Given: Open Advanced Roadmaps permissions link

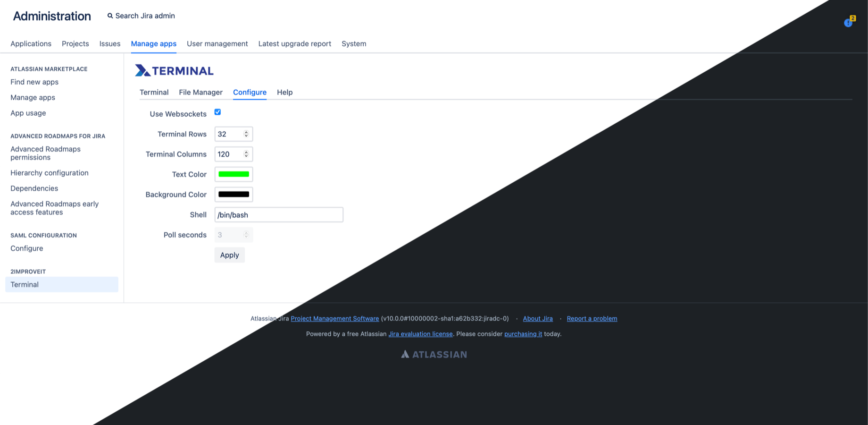Looking at the screenshot, I should 46,153.
